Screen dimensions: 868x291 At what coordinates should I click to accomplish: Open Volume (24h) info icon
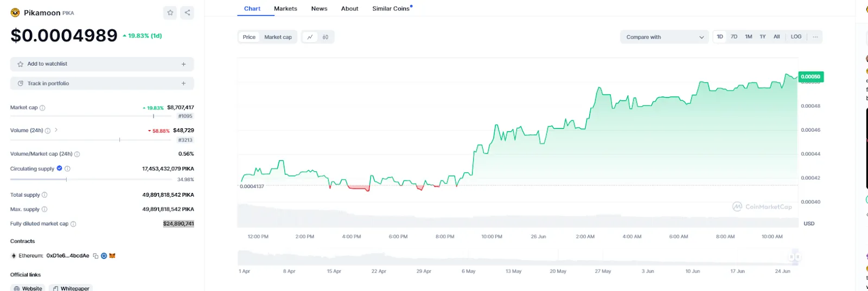pyautogui.click(x=48, y=131)
